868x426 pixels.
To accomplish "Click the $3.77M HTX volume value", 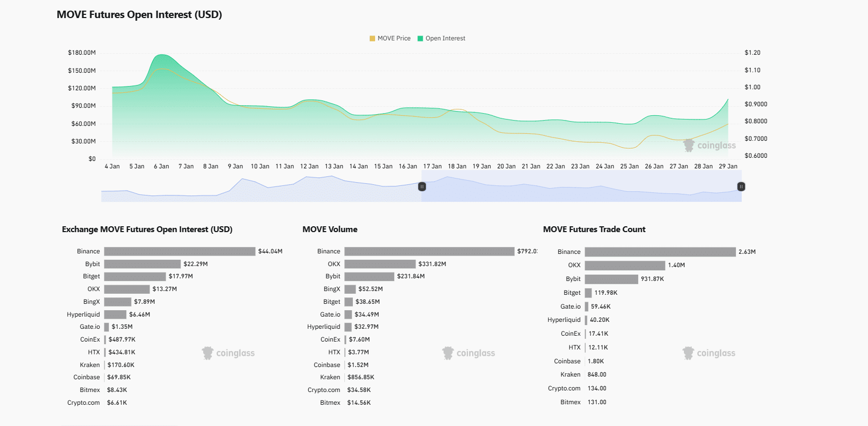I will pos(359,352).
